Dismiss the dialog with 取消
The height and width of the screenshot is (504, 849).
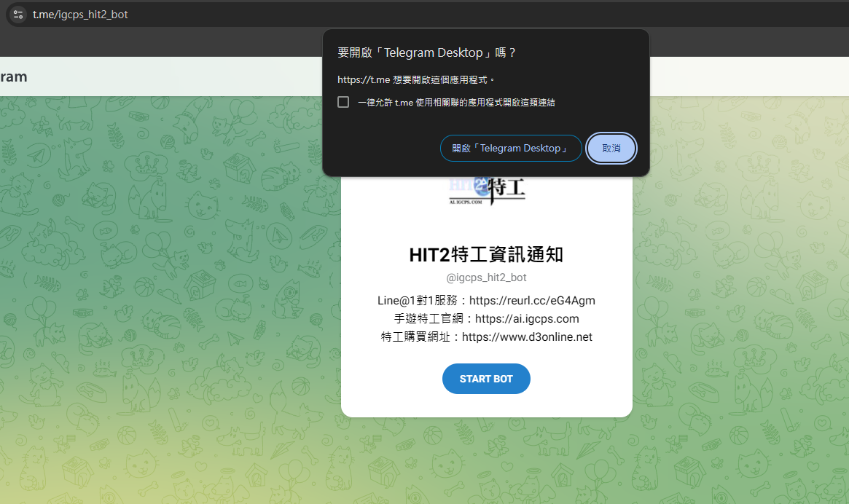[x=611, y=148]
